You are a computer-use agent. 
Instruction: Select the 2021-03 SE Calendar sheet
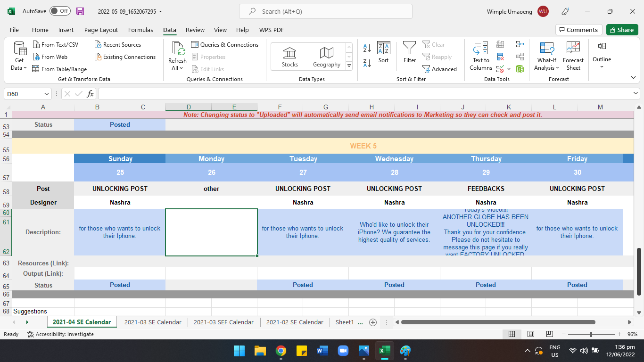pos(153,322)
